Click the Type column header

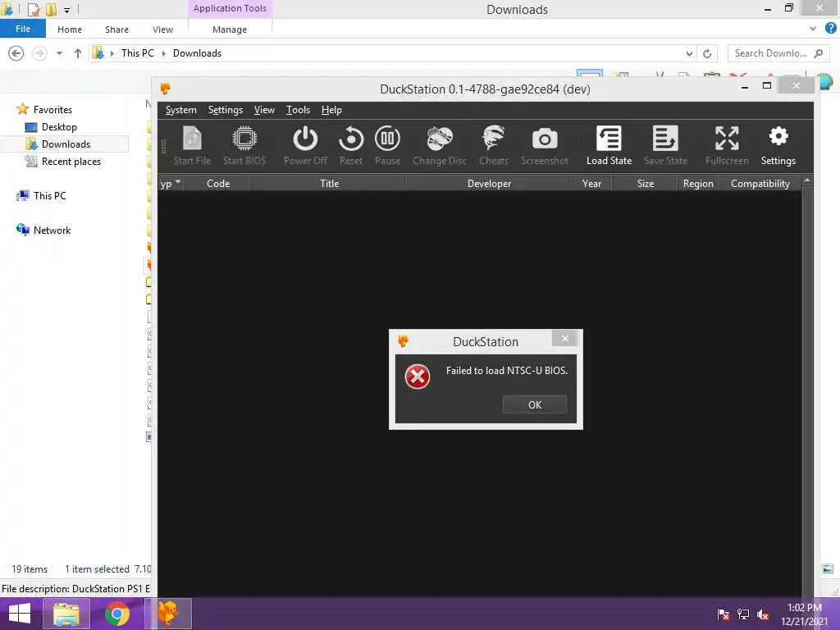coord(171,183)
